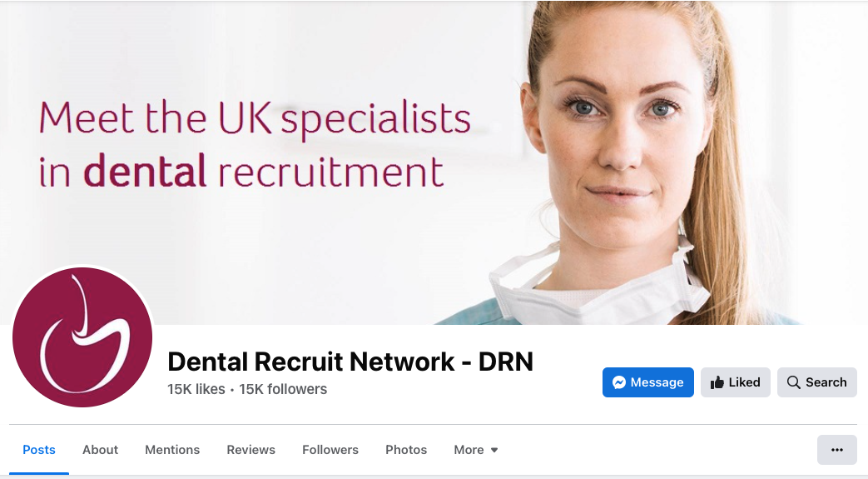This screenshot has height=479, width=868.
Task: Select the Followers tab
Action: click(x=330, y=450)
